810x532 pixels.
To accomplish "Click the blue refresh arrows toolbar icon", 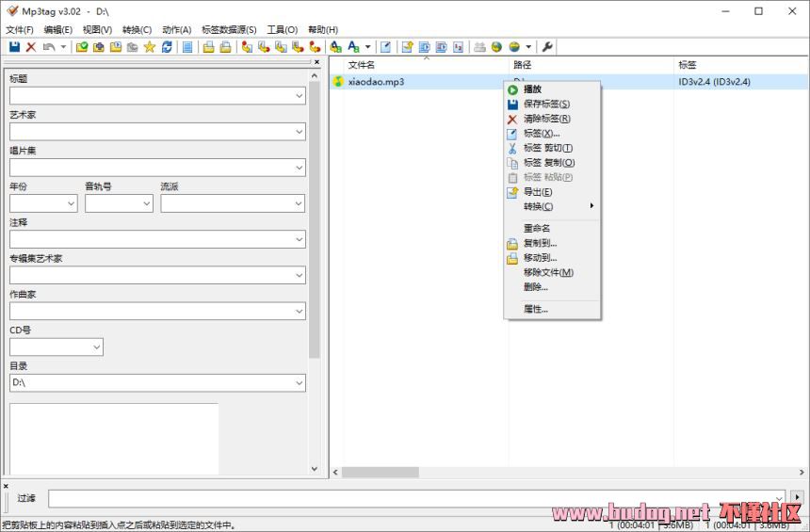I will (x=167, y=47).
